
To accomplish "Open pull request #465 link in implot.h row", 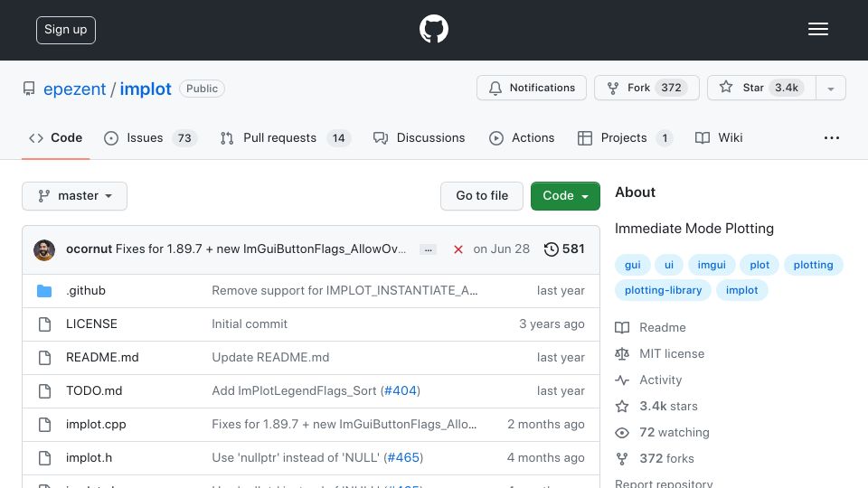I will pyautogui.click(x=403, y=457).
